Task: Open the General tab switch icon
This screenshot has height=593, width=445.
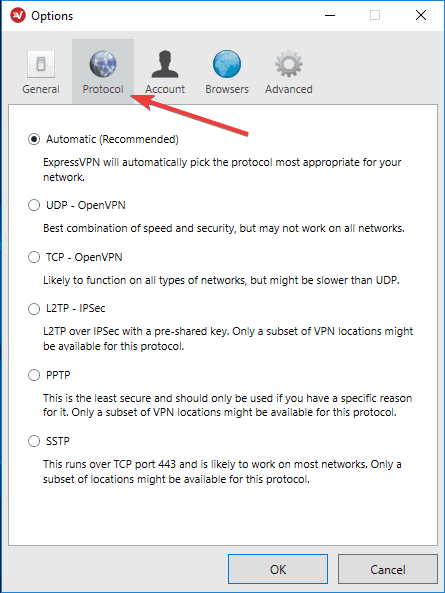Action: pos(41,64)
